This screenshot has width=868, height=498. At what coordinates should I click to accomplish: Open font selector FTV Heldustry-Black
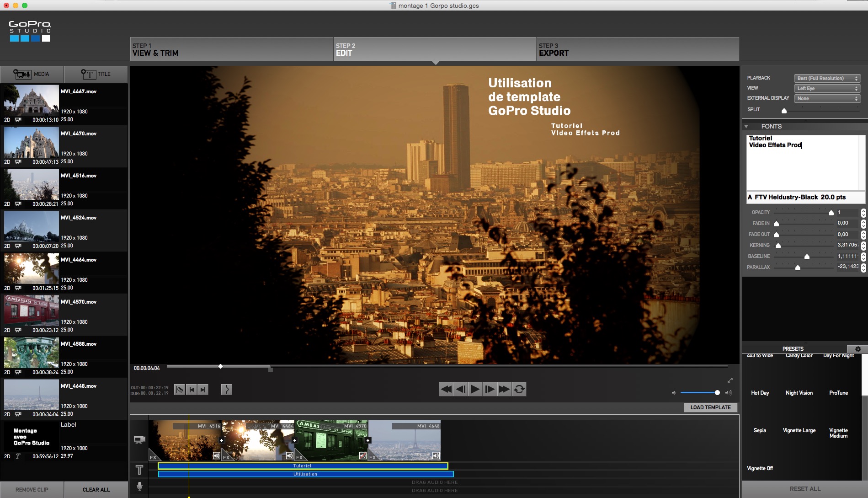pos(806,197)
